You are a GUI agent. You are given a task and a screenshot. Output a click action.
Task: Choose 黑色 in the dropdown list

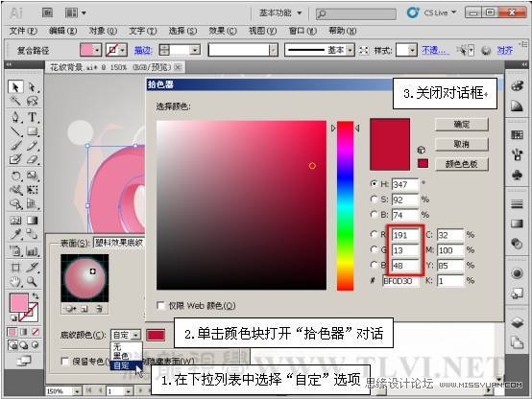tap(126, 356)
